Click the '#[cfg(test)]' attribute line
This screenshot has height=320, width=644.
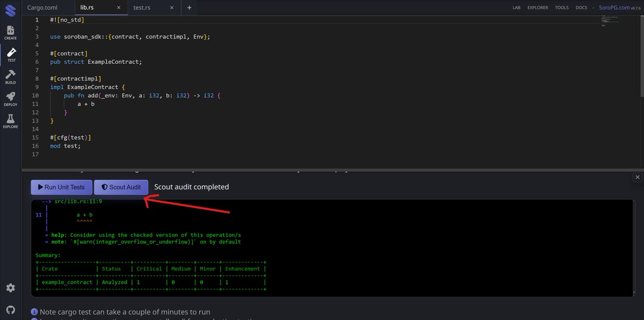[70, 137]
